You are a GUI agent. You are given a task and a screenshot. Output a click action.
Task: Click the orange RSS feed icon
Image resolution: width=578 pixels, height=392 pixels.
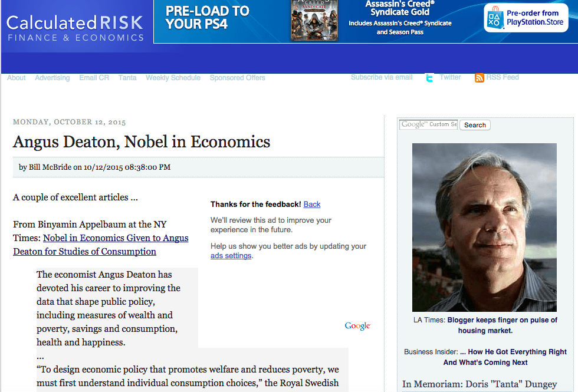pos(479,78)
